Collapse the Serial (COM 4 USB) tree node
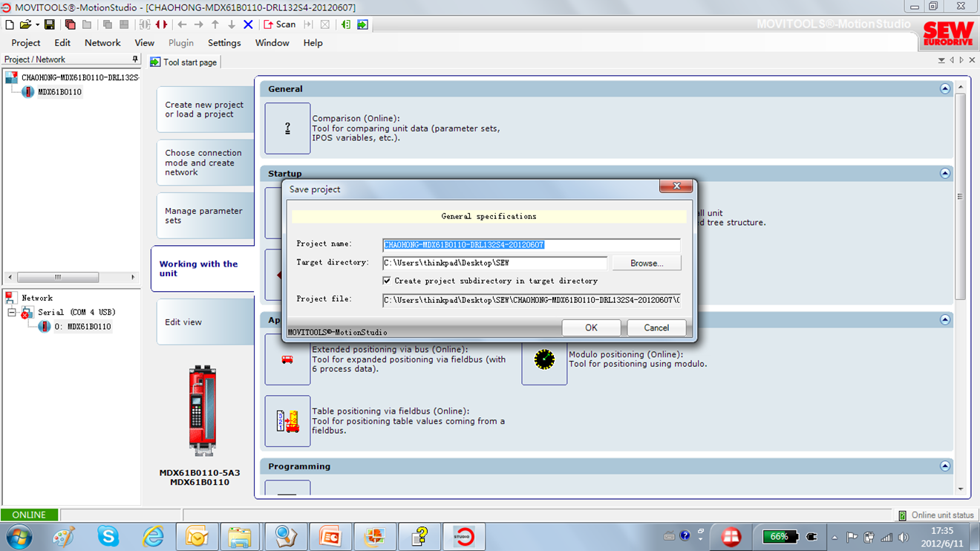980x551 pixels. 12,313
